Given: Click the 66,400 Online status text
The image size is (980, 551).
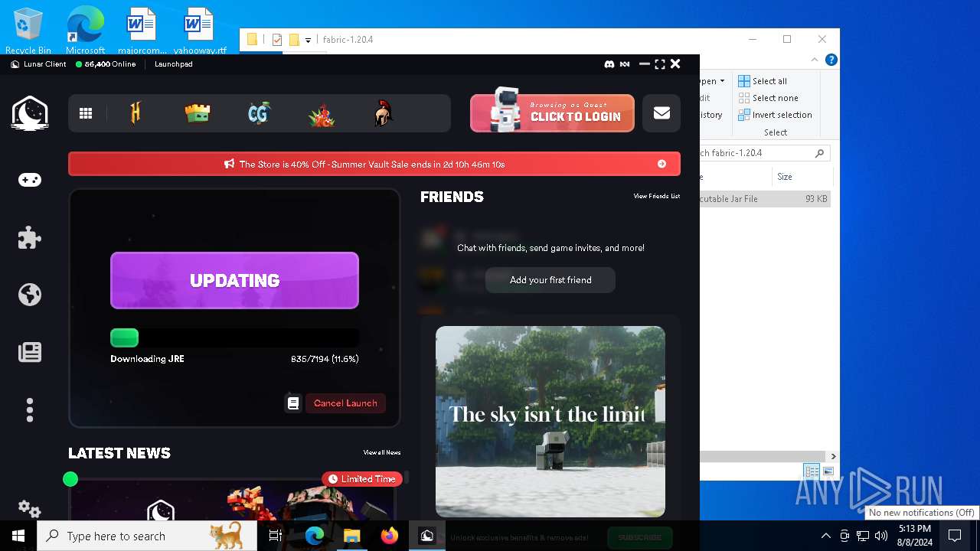Looking at the screenshot, I should click(110, 64).
